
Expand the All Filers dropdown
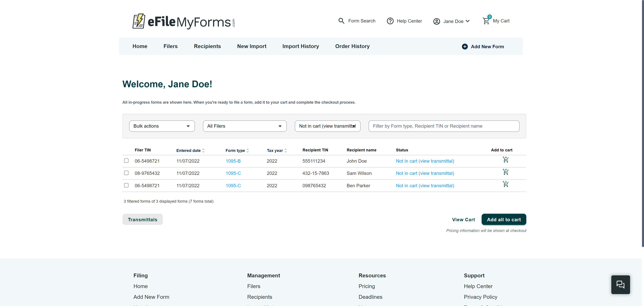245,126
